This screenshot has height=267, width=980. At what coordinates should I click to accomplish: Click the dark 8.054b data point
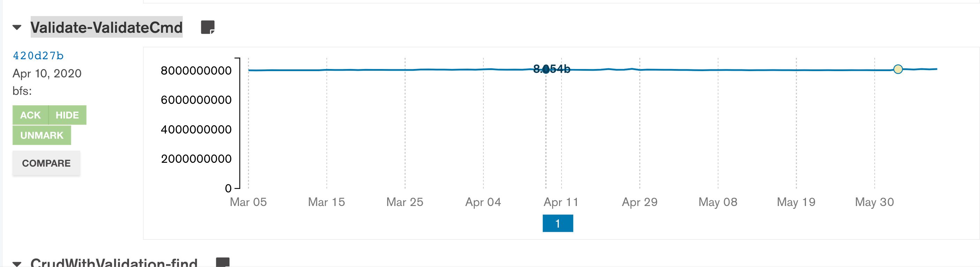coord(546,69)
